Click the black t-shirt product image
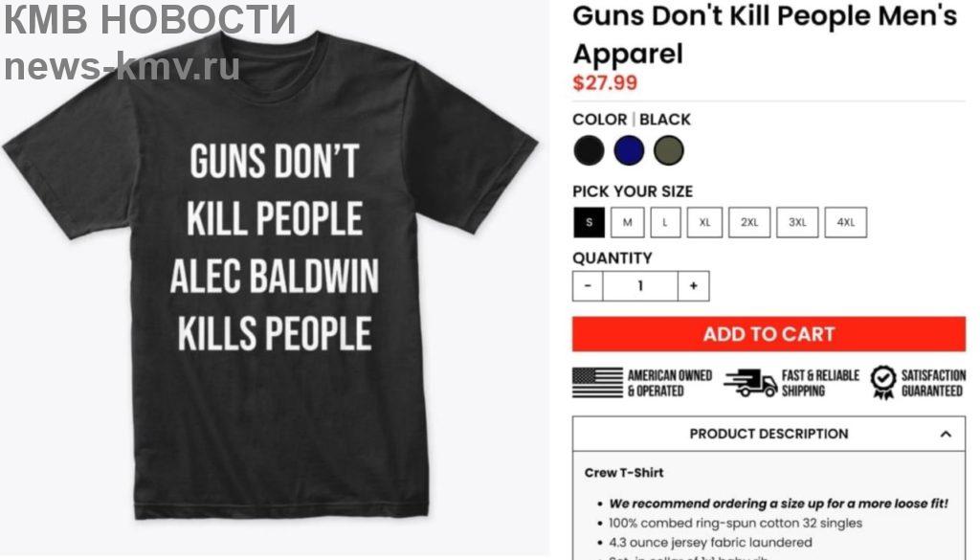980x560 pixels. click(270, 275)
